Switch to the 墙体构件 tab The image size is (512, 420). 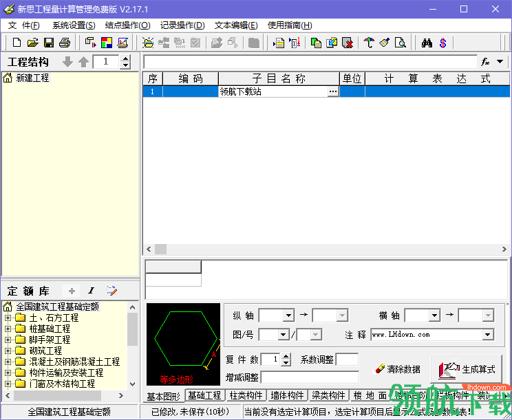(x=288, y=395)
